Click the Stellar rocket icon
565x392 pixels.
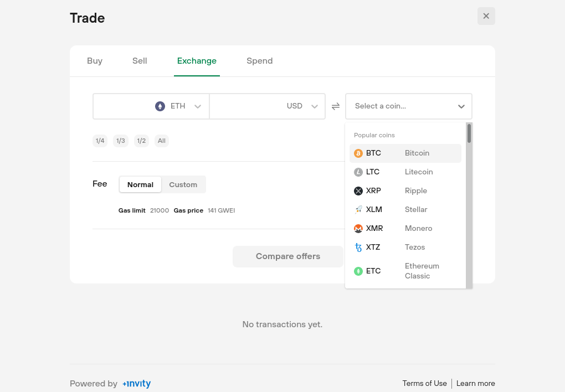coord(358,210)
